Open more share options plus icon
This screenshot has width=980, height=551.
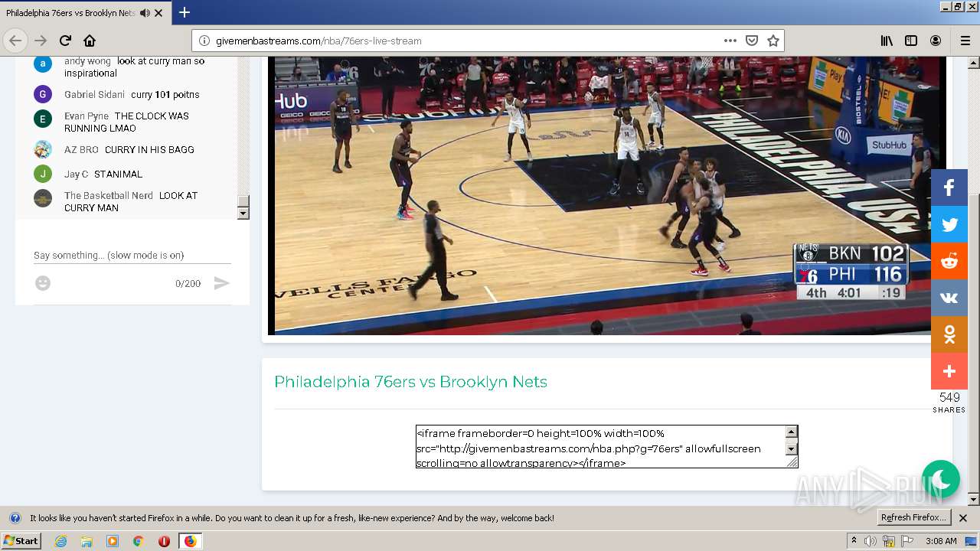pyautogui.click(x=949, y=371)
